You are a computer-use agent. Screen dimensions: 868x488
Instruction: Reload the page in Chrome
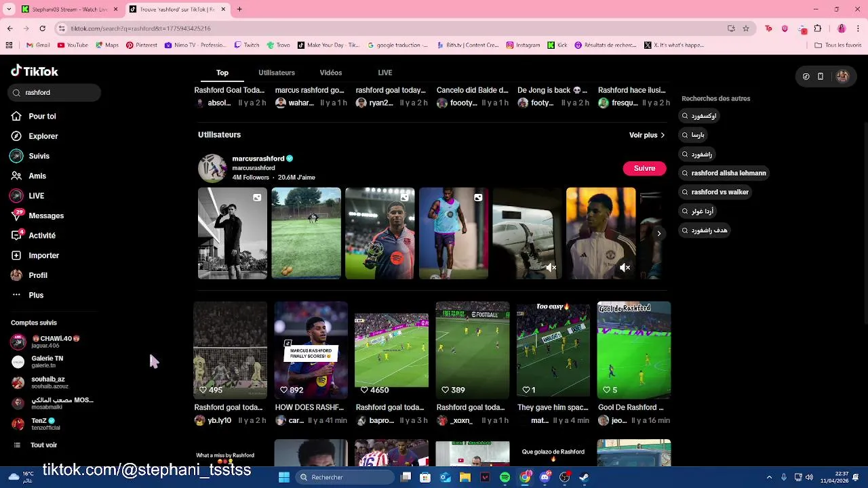pyautogui.click(x=42, y=28)
